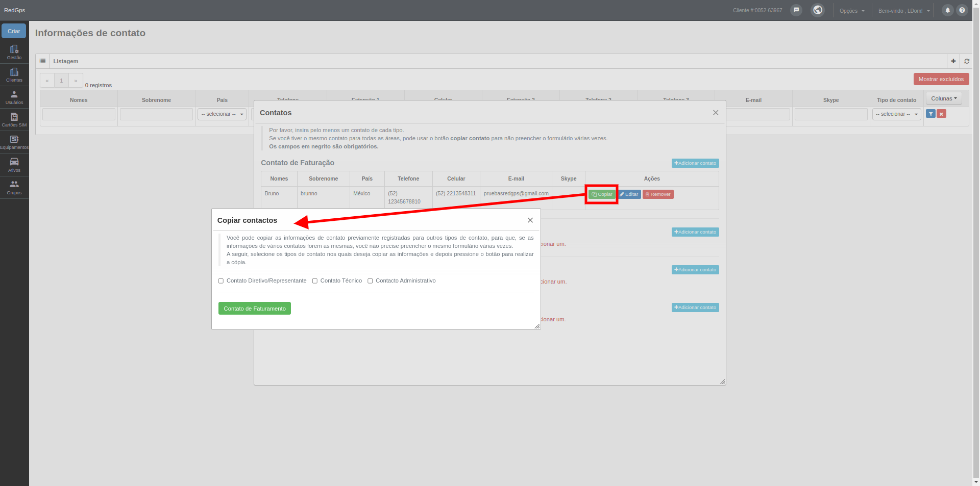Open the Tipo de contato filter dropdown
This screenshot has height=486, width=980.
tap(897, 114)
